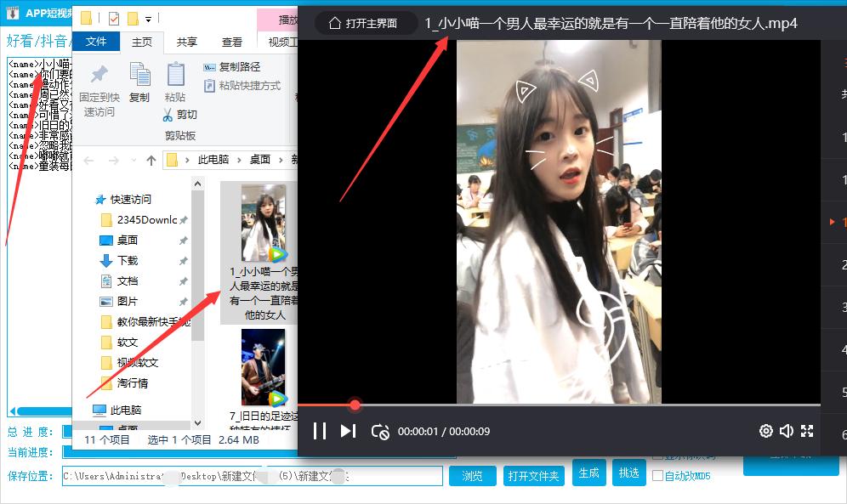The width and height of the screenshot is (847, 504).
Task: Skip to the next video in player
Action: click(349, 431)
